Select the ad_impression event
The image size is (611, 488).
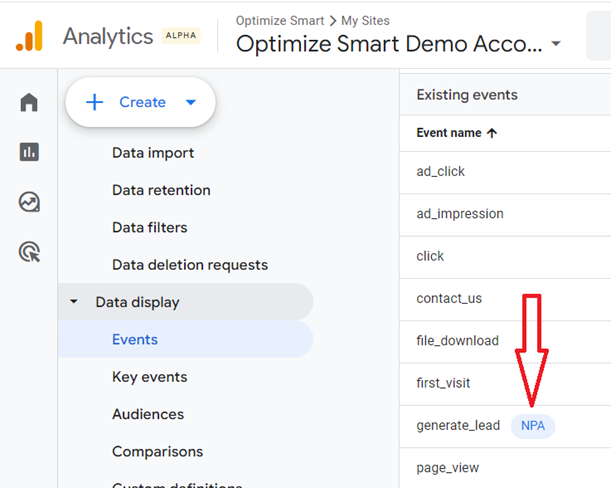460,214
